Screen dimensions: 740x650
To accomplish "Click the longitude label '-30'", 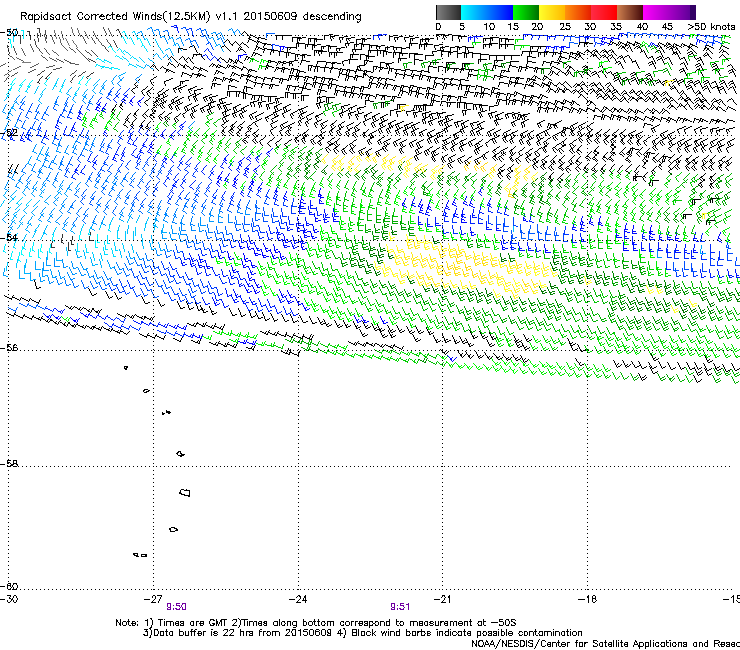I will (9, 599).
